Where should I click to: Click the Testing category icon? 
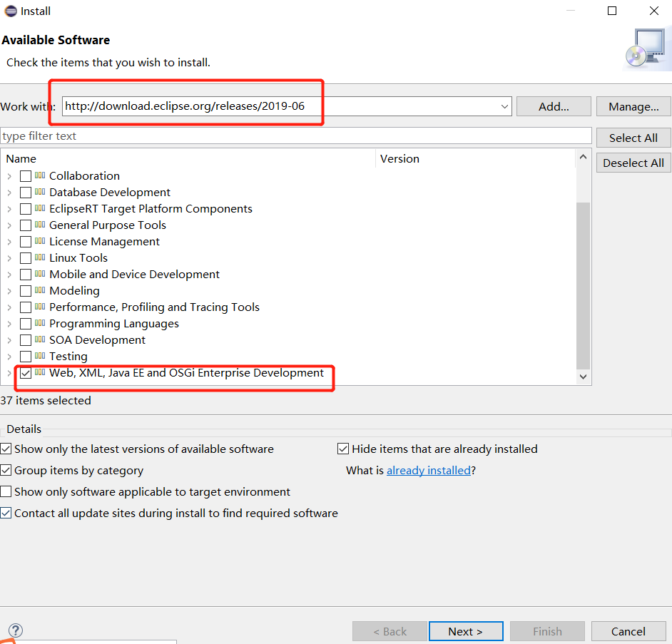click(x=40, y=356)
